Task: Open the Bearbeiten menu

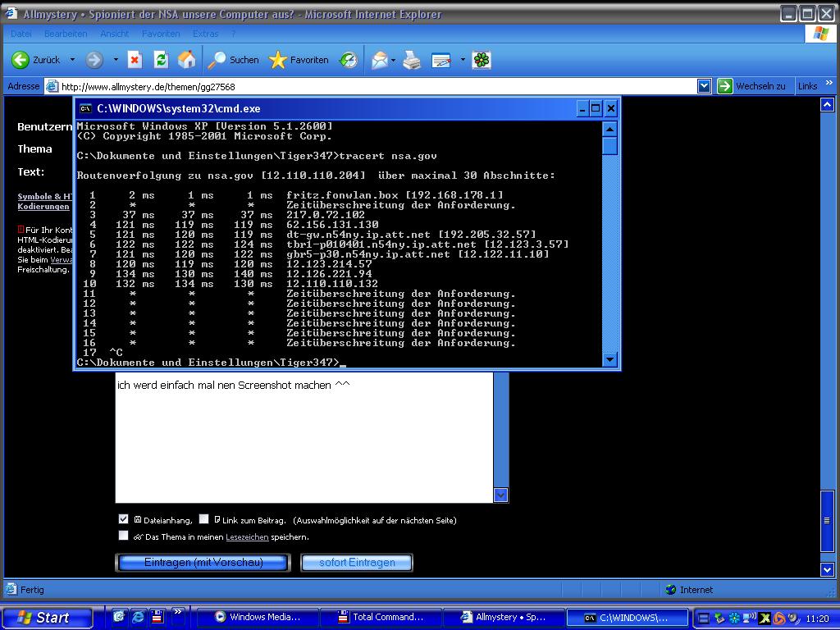Action: tap(66, 34)
